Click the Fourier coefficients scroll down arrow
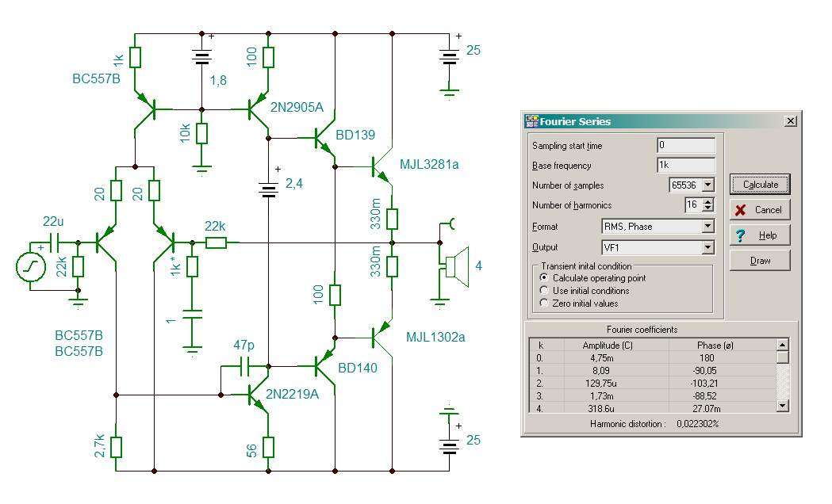 coord(782,406)
